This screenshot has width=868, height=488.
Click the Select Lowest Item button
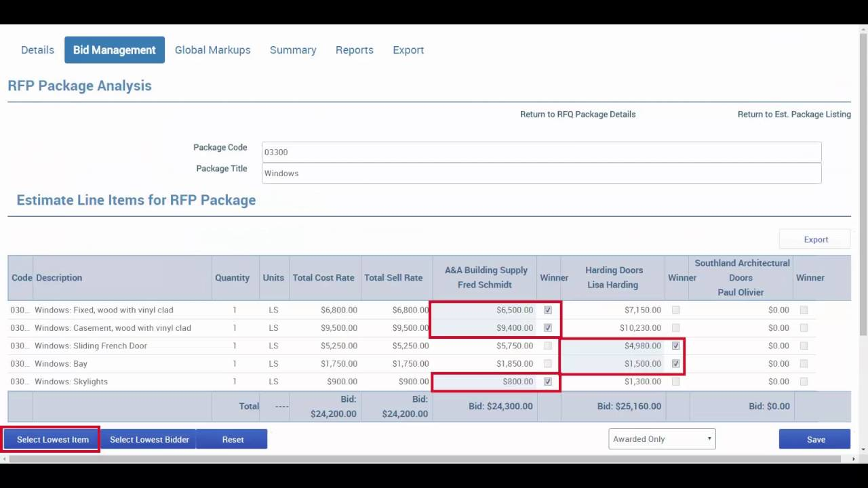tap(50, 439)
